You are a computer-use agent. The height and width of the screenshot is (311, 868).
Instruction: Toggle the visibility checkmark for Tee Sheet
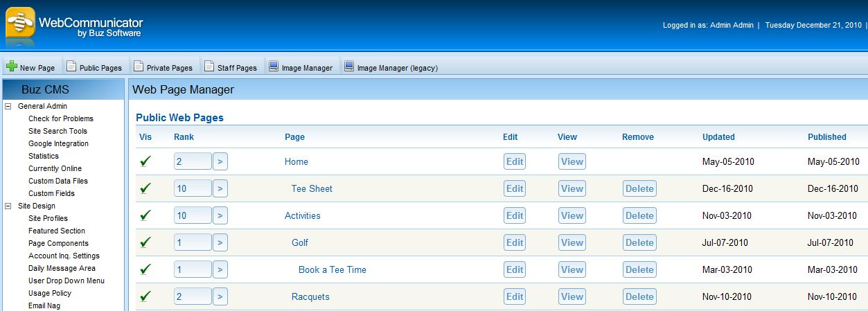145,188
